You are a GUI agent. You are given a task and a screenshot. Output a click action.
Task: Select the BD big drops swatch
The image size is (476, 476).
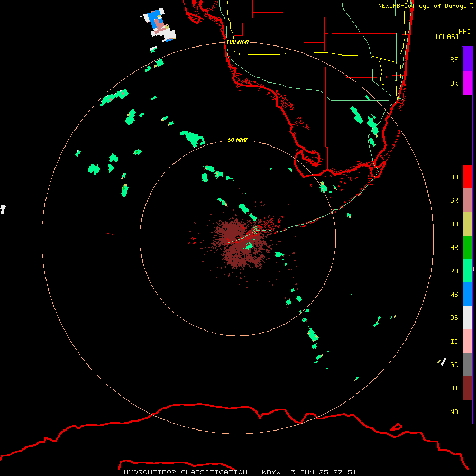[x=467, y=224]
